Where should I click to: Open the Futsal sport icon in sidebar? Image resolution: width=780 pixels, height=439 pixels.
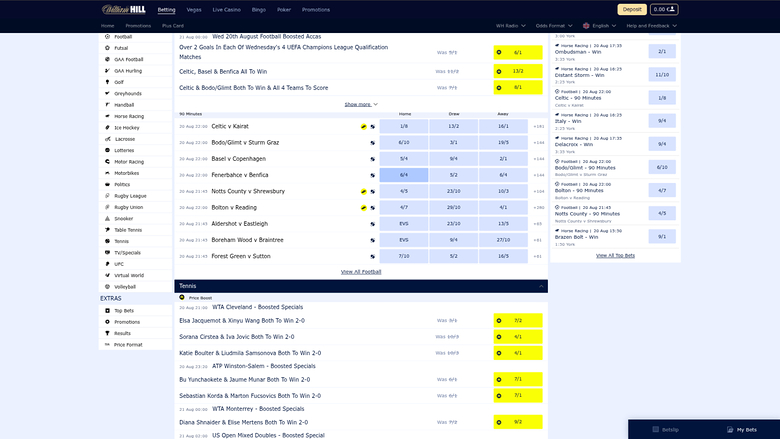pos(107,48)
